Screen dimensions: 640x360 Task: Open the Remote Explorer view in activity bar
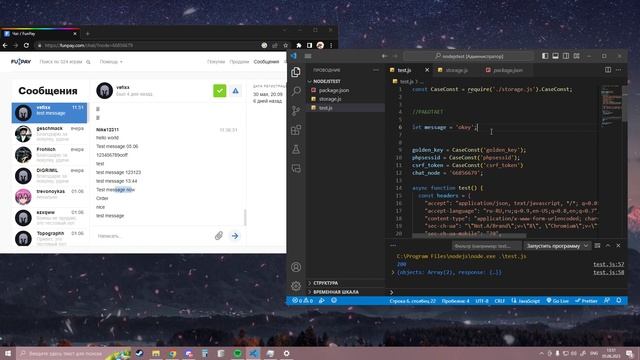(296, 169)
